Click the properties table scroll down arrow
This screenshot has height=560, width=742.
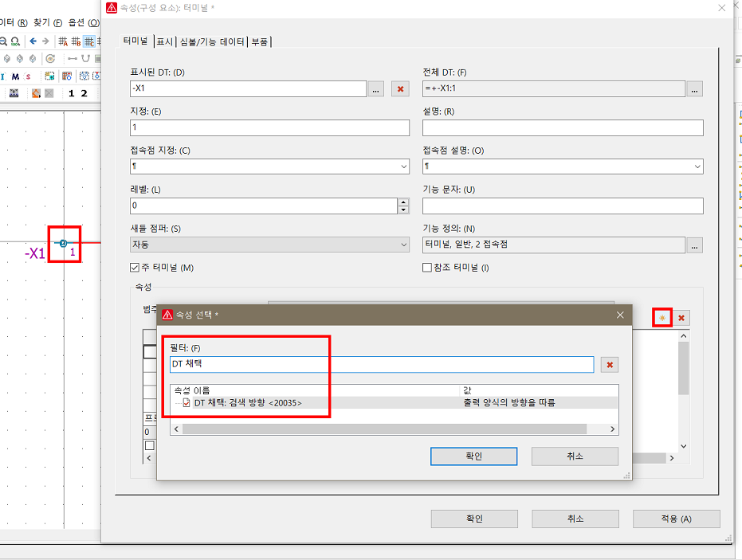tap(683, 446)
